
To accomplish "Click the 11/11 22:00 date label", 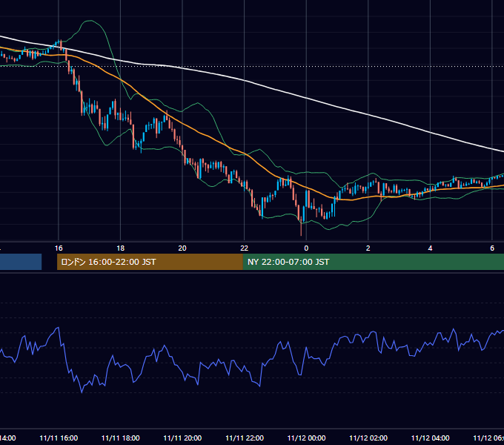I will pyautogui.click(x=245, y=438).
